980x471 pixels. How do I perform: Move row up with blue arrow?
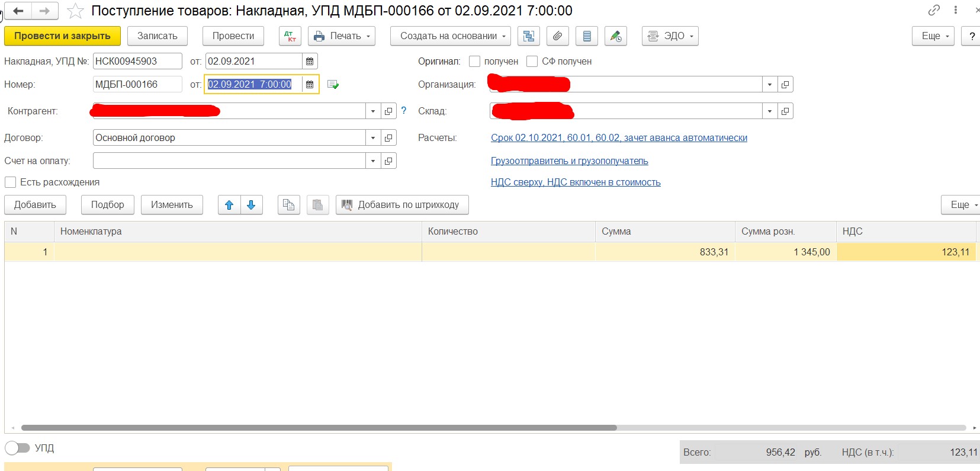click(229, 205)
